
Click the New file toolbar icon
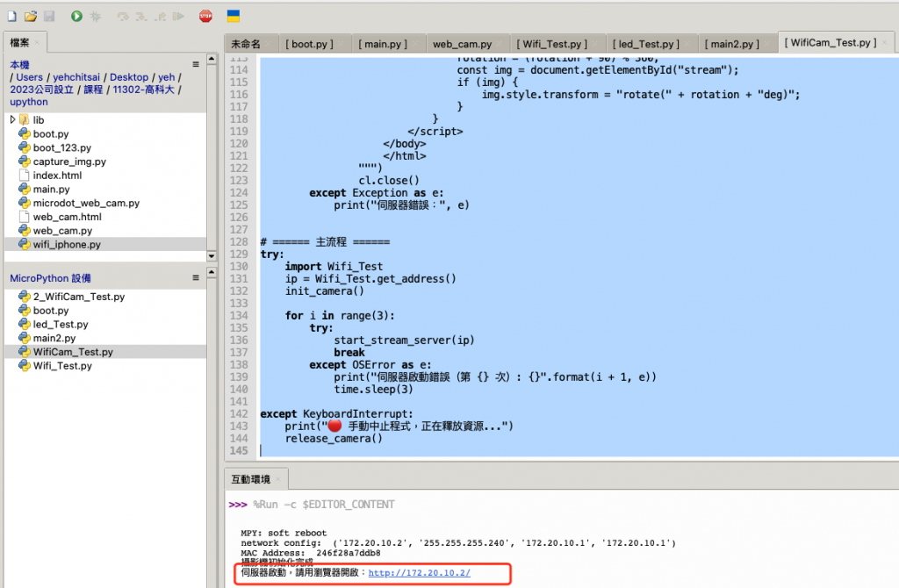11,16
